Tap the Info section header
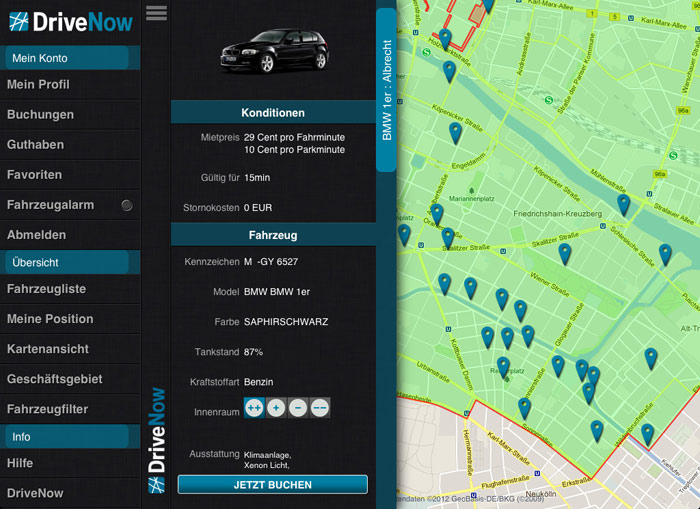This screenshot has width=700, height=509. [70, 437]
